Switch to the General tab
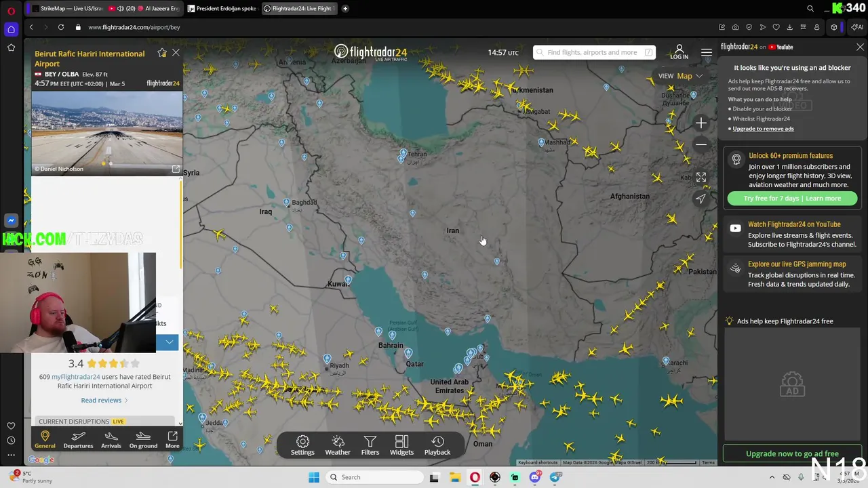Image resolution: width=868 pixels, height=488 pixels. click(x=45, y=439)
